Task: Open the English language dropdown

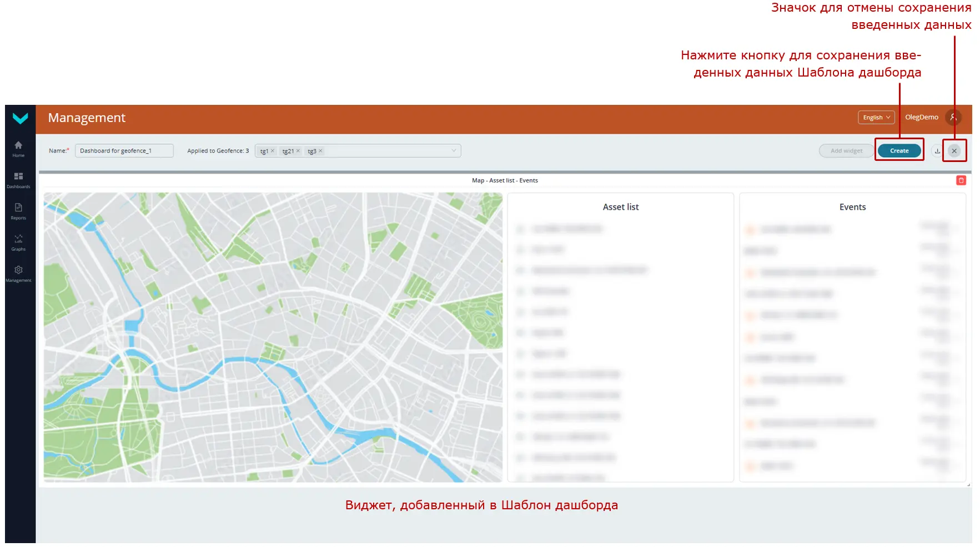Action: pos(876,118)
